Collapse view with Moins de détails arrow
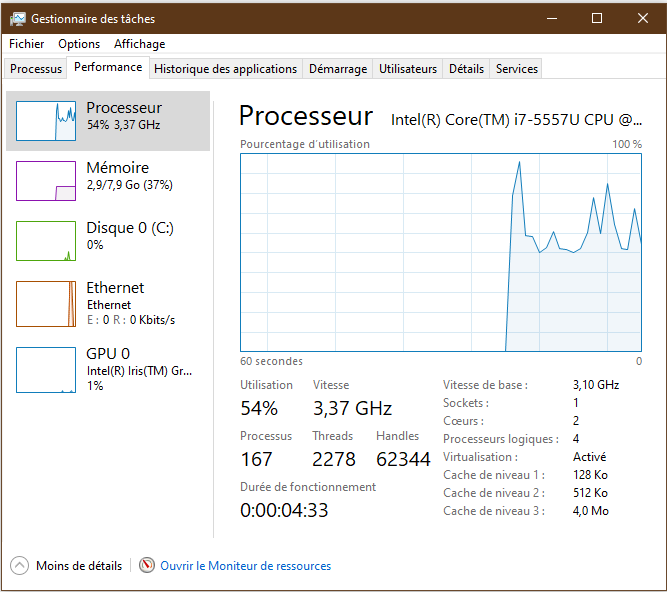 20,565
